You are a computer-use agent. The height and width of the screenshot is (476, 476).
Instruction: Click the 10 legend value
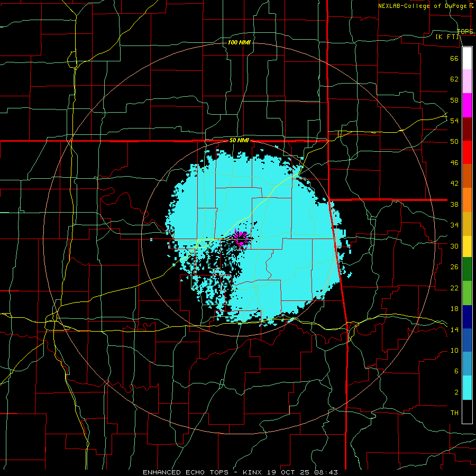coord(454,350)
